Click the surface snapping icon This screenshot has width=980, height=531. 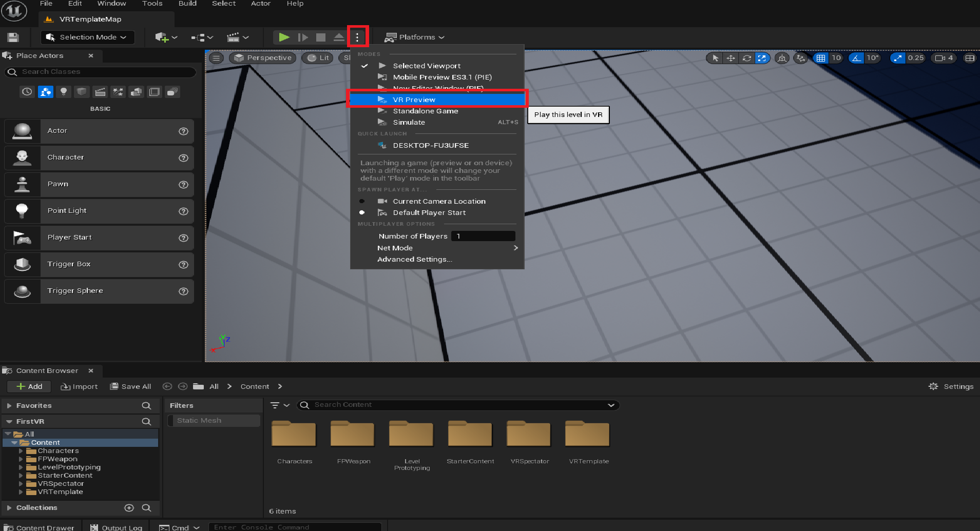[800, 58]
